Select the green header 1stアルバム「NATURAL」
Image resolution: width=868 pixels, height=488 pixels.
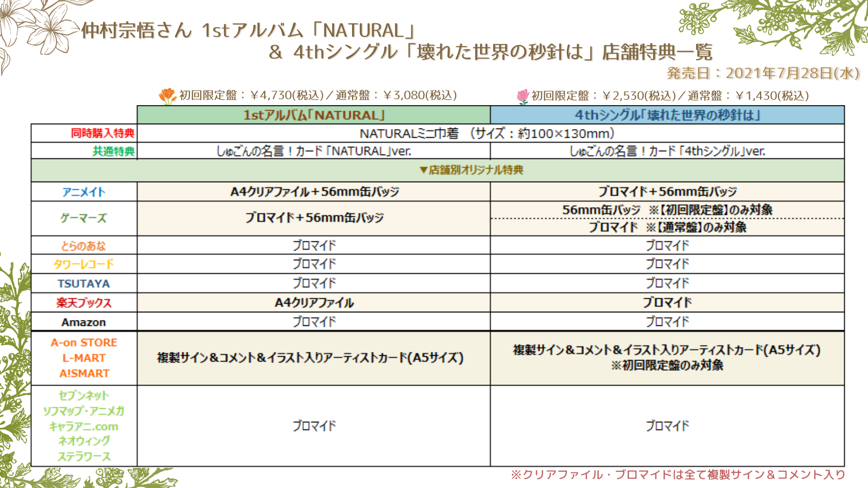314,115
